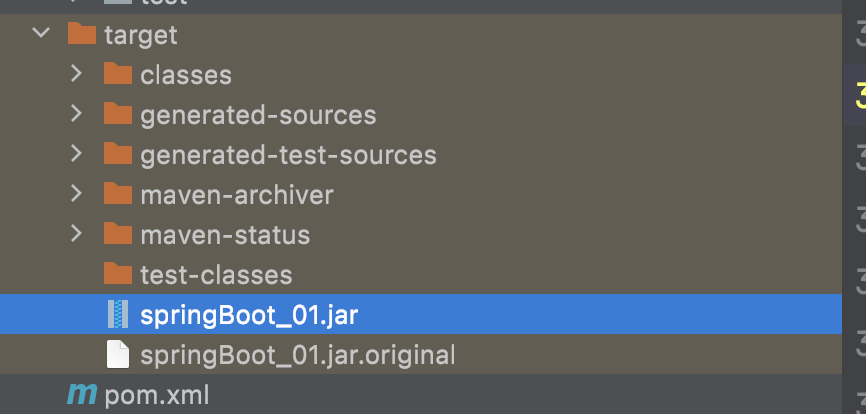Click the generated-sources folder icon
This screenshot has height=414, width=866.
(x=118, y=114)
